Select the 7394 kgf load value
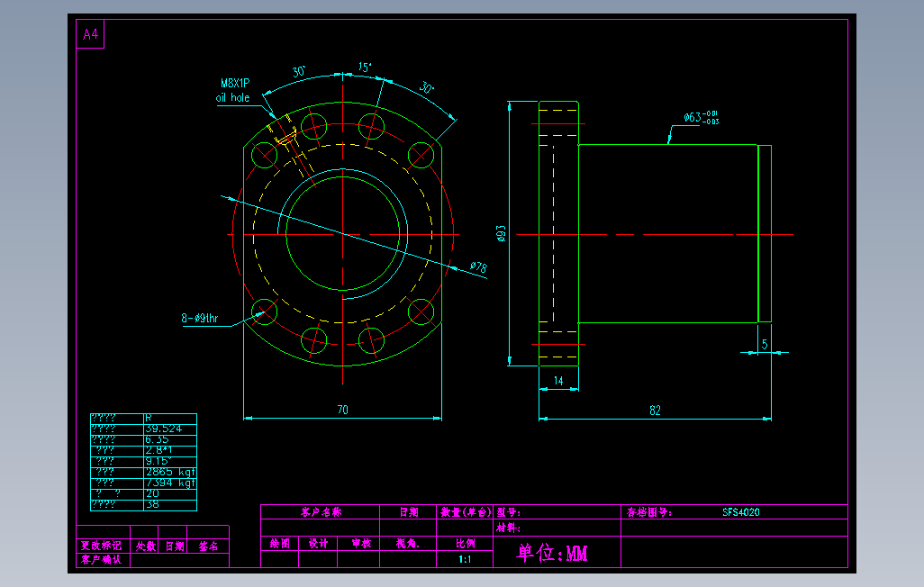This screenshot has height=587, width=924. (170, 483)
